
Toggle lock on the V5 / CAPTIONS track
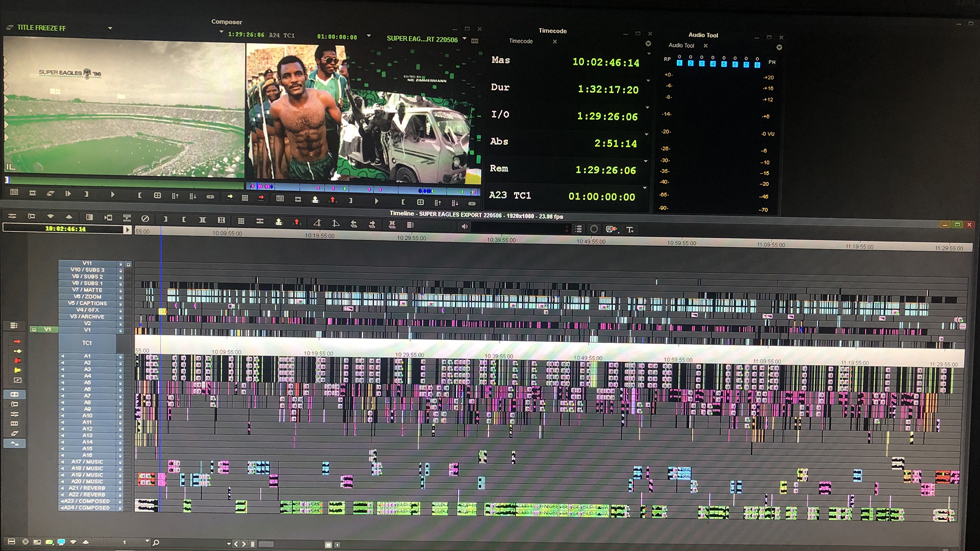121,304
